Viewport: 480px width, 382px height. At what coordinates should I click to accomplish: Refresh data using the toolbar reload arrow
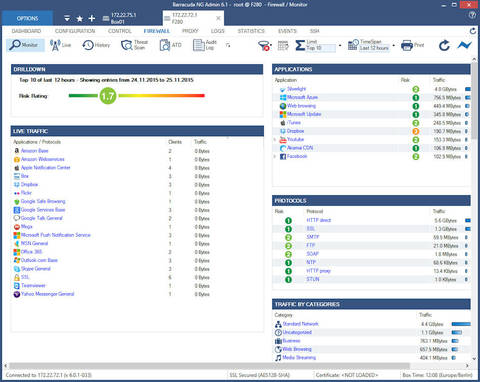pyautogui.click(x=444, y=45)
